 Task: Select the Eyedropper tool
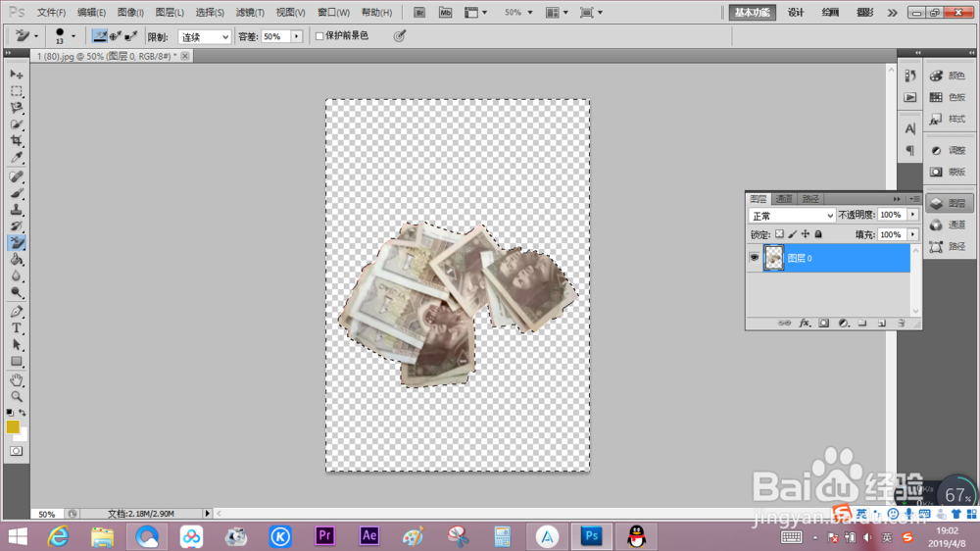17,158
